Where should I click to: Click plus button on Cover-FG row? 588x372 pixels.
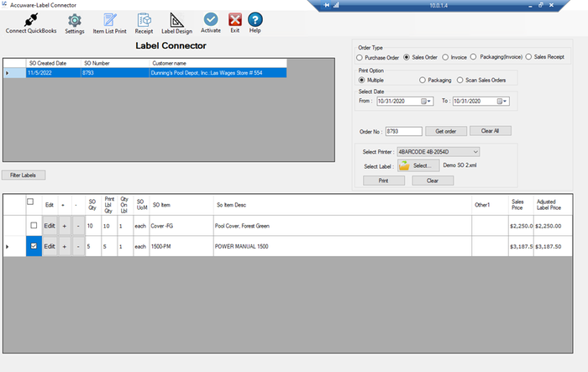[x=65, y=226]
